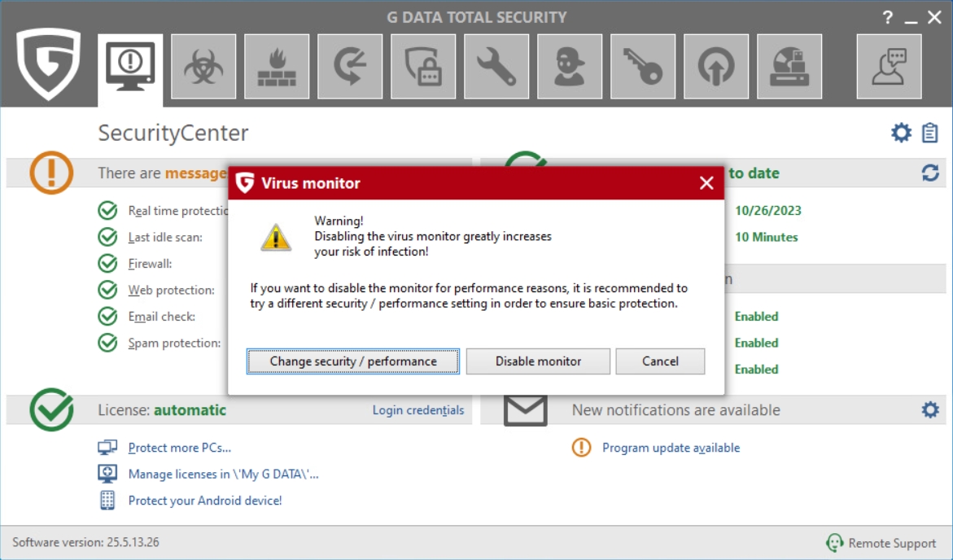Close the Virus monitor dialog
The image size is (953, 560).
coord(706,183)
